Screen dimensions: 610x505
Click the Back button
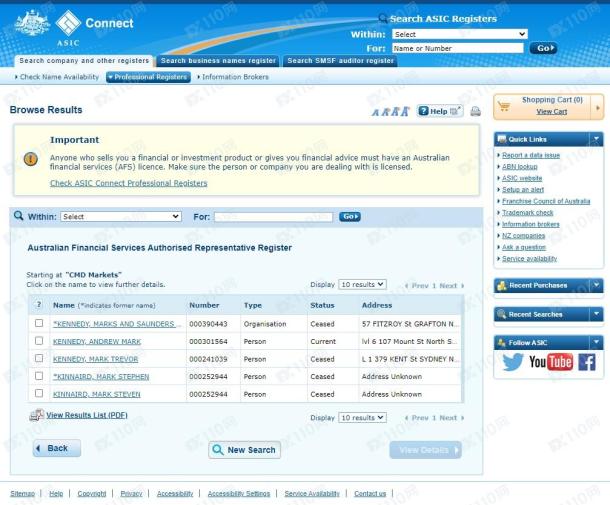click(57, 448)
